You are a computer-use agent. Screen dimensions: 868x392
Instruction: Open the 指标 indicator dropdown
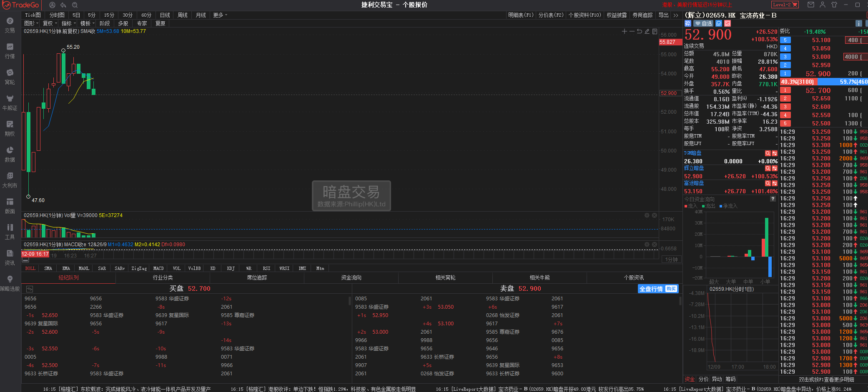[68, 23]
